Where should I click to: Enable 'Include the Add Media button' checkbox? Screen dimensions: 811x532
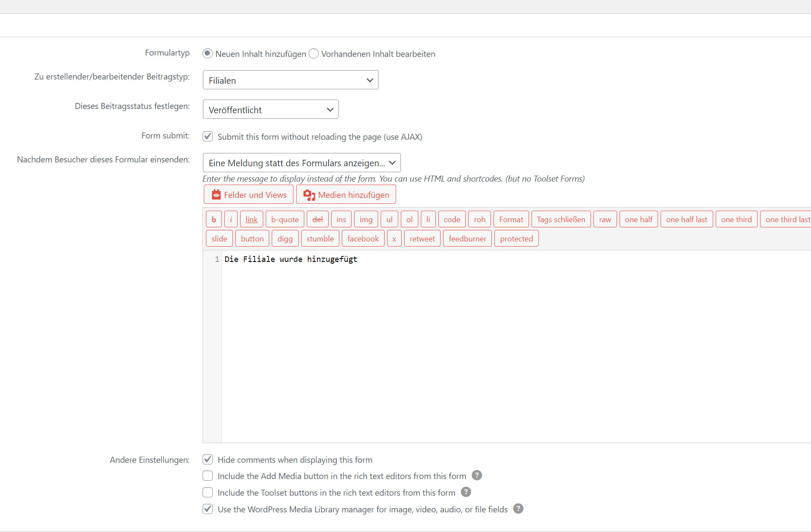coord(208,476)
